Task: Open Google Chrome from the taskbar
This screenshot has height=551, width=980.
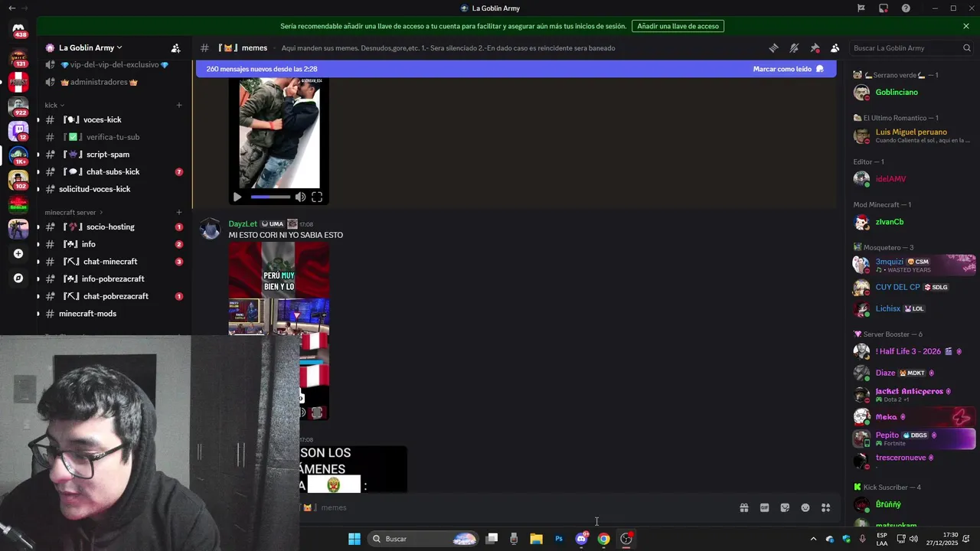Action: (603, 539)
